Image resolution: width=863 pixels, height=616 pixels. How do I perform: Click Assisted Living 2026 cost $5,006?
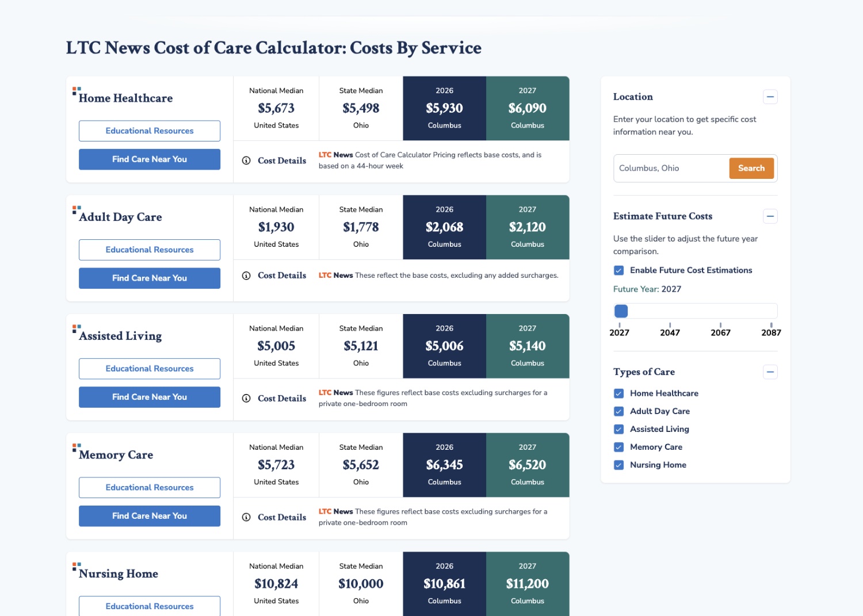pyautogui.click(x=445, y=346)
